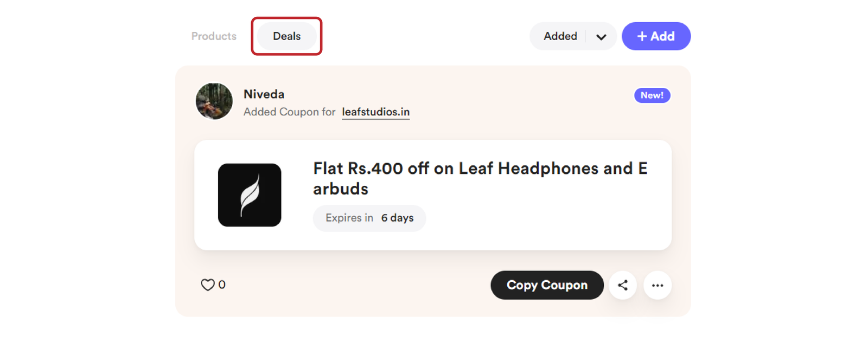
Task: Click the Niveda username
Action: pyautogui.click(x=264, y=94)
